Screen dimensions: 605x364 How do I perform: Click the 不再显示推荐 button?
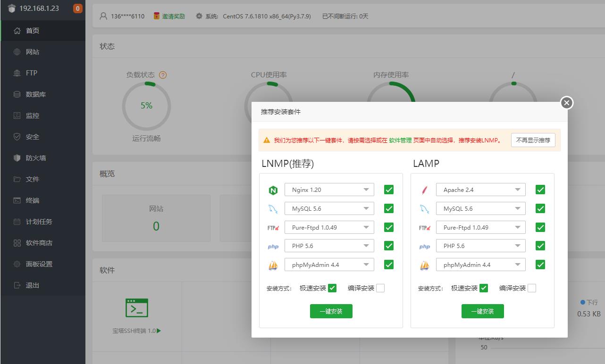pos(533,140)
